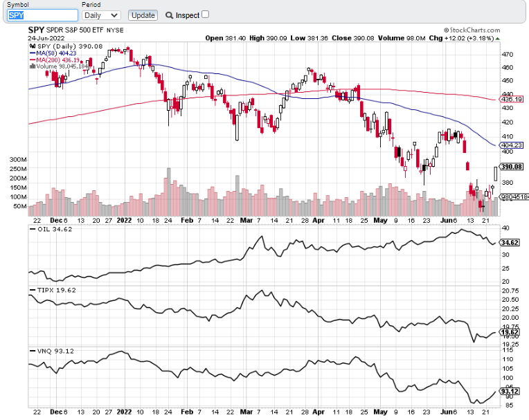Viewport: 529px width, 420px height.
Task: Click the 24-Jun-2022 date label
Action: pyautogui.click(x=46, y=38)
